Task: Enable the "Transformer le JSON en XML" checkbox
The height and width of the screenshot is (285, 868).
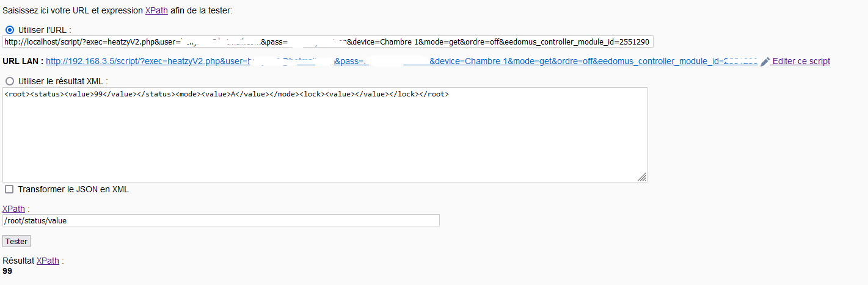Action: coord(9,189)
